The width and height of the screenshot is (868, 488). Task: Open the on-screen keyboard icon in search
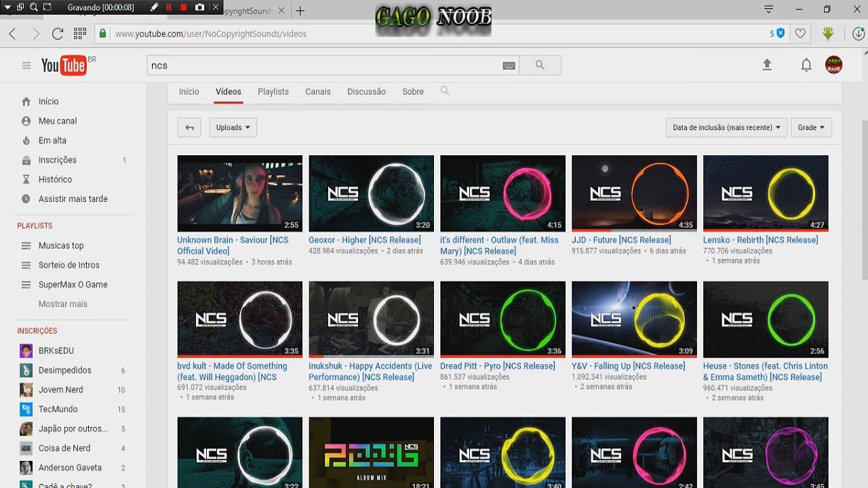(509, 65)
